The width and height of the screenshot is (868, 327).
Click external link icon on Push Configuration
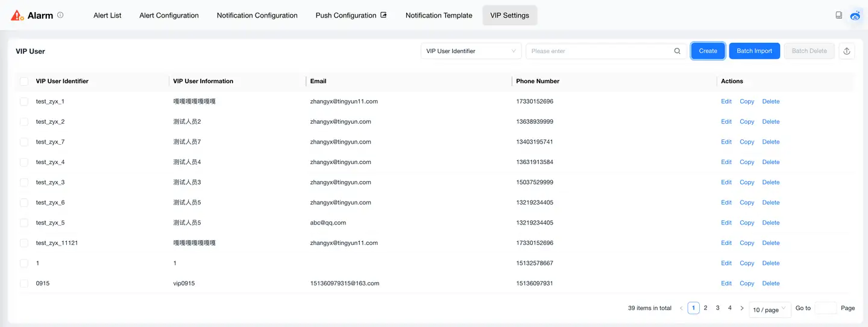pos(383,15)
